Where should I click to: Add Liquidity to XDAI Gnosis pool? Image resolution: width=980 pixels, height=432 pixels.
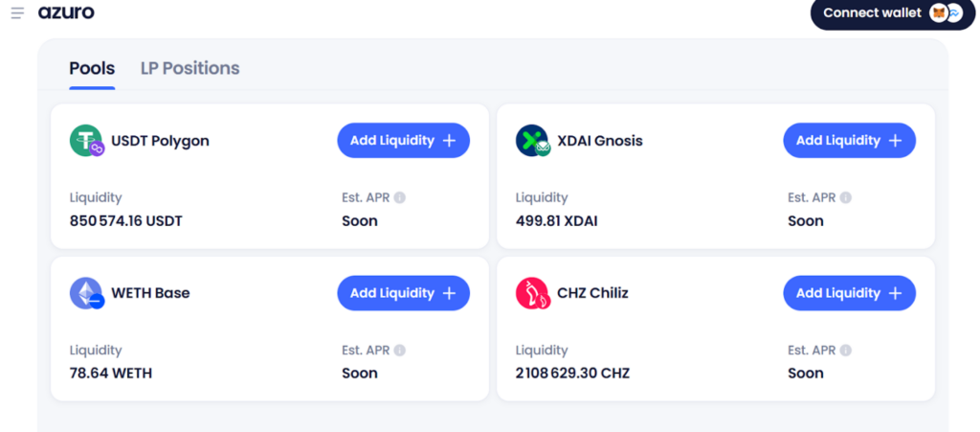(849, 141)
